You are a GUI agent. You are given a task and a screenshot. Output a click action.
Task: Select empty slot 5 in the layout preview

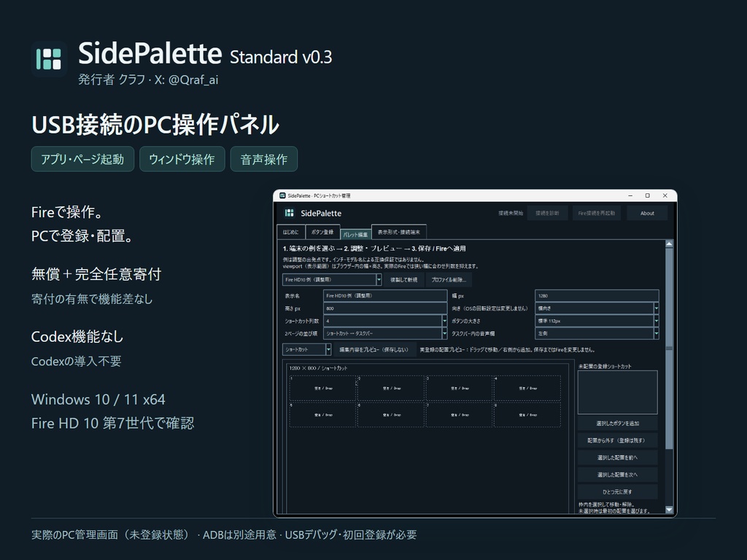[x=323, y=414]
